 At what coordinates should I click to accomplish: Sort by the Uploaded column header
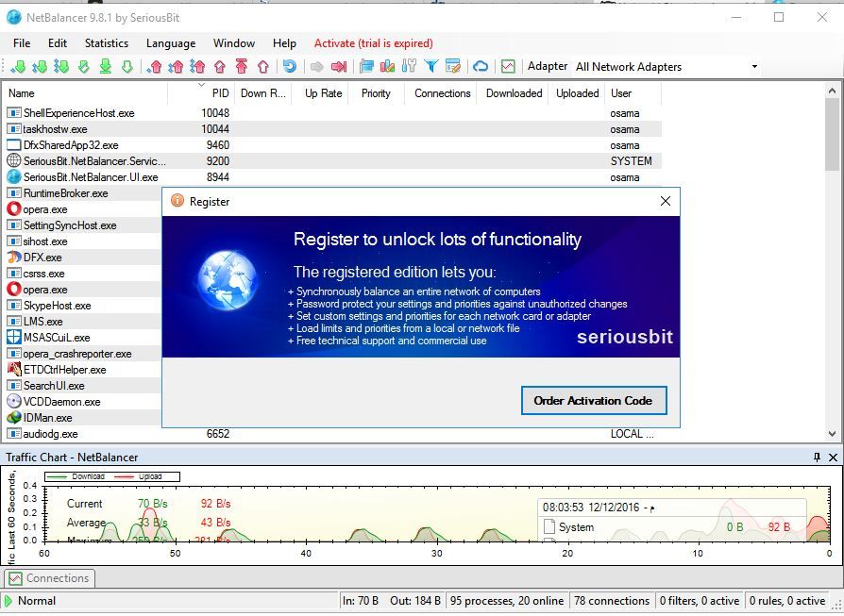(x=577, y=93)
